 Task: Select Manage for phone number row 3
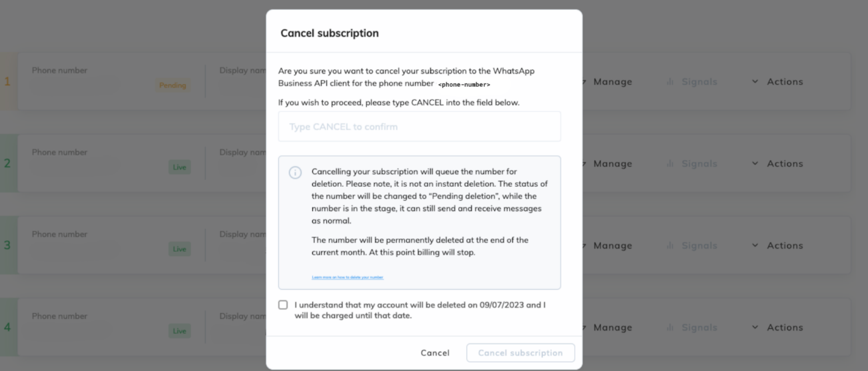coord(610,246)
